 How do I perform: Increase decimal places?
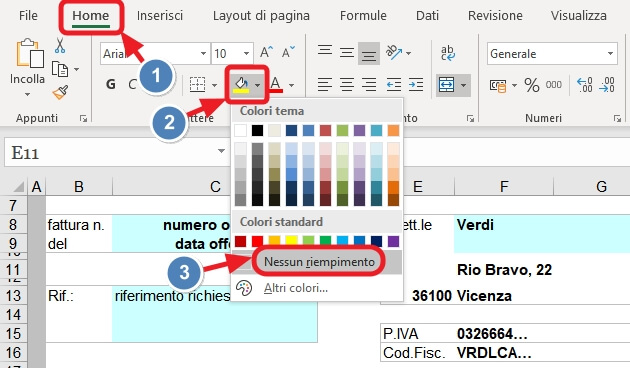[x=585, y=85]
